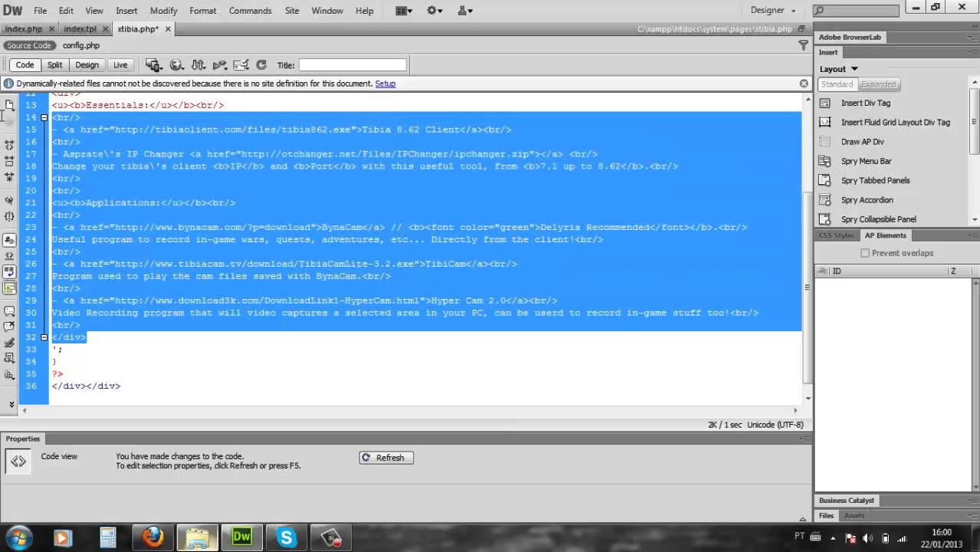Viewport: 980px width, 552px height.
Task: Click the Refresh design view icon
Action: tap(261, 65)
